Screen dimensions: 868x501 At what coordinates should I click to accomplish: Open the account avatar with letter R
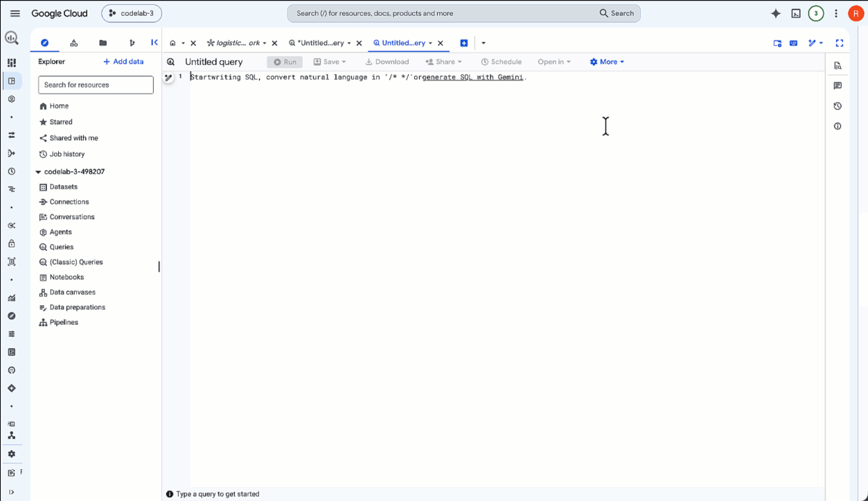coord(856,13)
